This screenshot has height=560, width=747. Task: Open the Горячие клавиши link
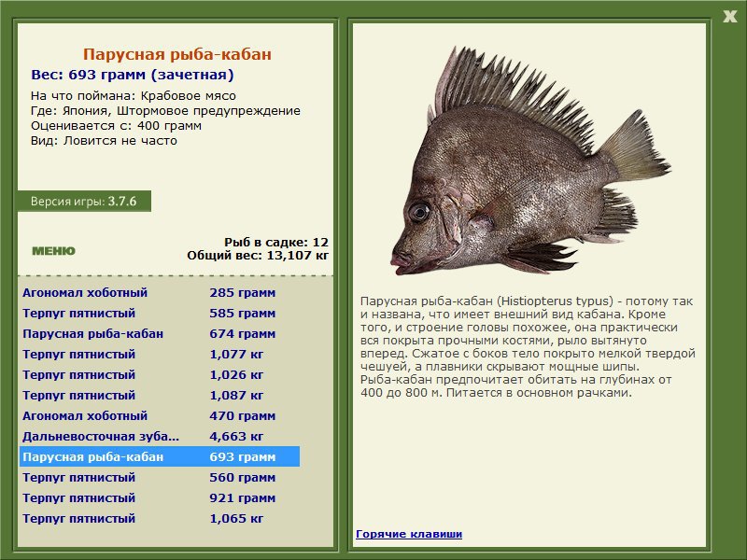click(x=409, y=534)
